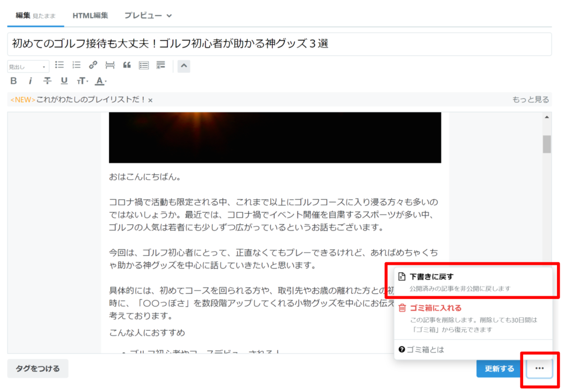Insert a numbered list

click(76, 65)
